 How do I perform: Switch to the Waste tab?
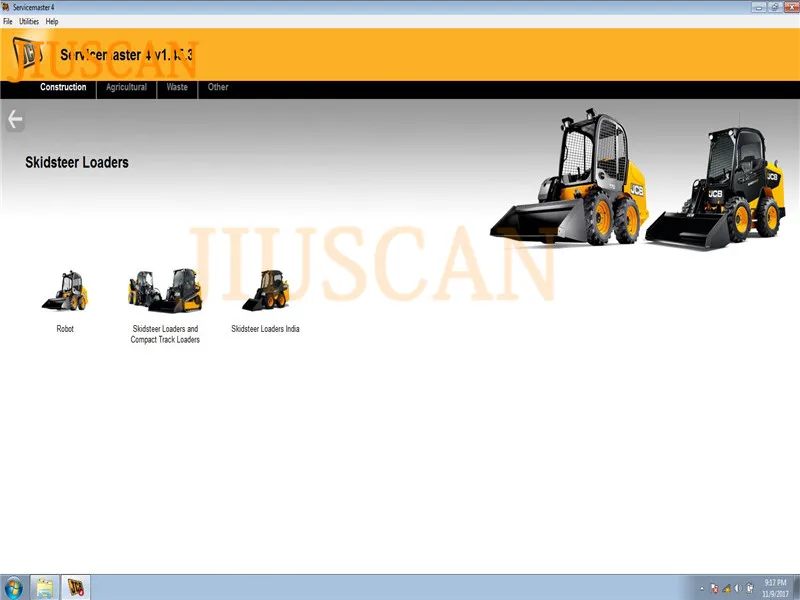[177, 88]
